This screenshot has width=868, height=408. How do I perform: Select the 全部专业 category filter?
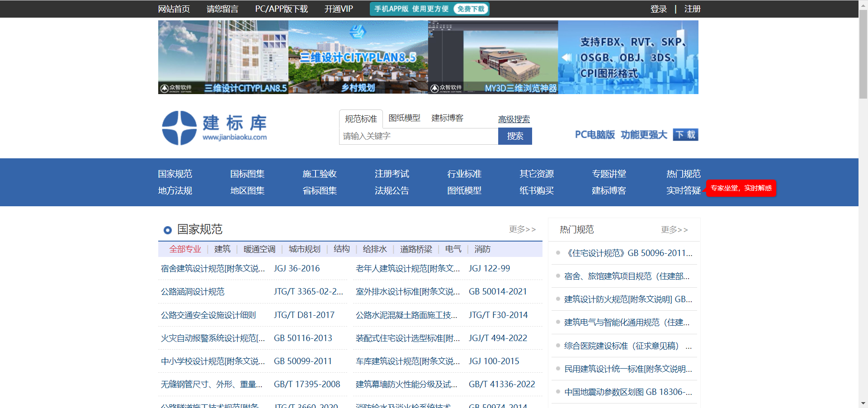(x=185, y=249)
